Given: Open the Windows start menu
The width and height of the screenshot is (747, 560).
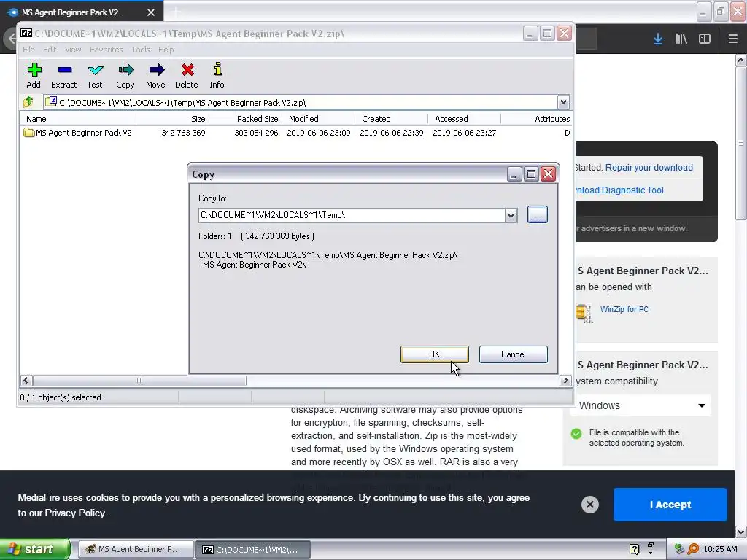Looking at the screenshot, I should (x=34, y=549).
